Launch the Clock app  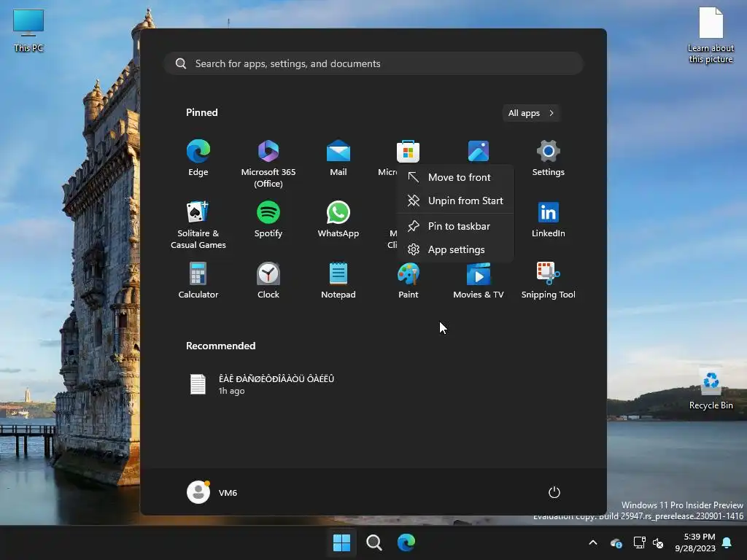[268, 281]
